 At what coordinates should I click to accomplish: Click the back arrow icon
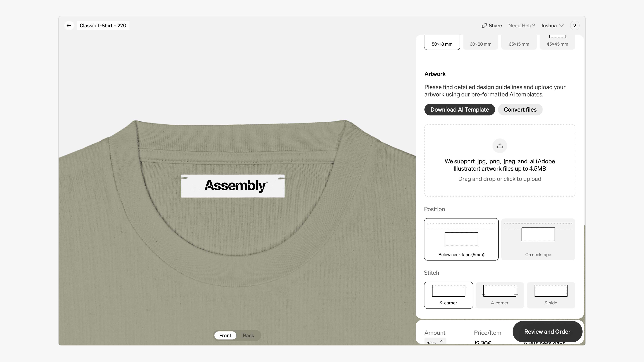69,25
